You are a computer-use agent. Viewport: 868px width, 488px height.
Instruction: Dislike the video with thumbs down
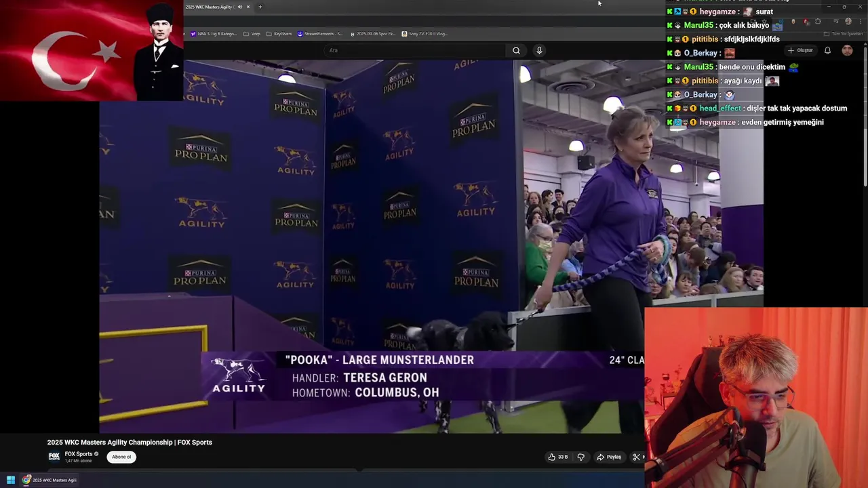pyautogui.click(x=580, y=457)
